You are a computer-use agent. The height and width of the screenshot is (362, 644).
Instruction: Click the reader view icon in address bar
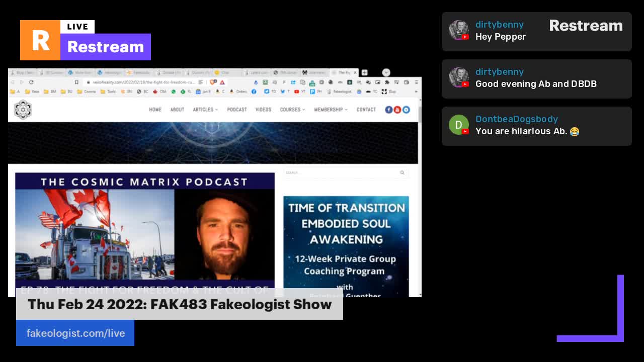(201, 82)
